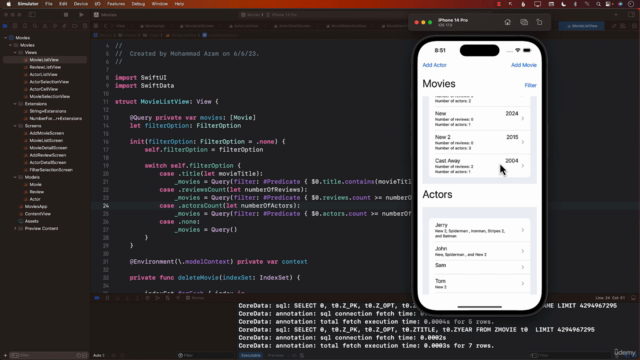Tap Add Actor in the simulator
Viewport: 640px width, 360px height.
point(434,65)
